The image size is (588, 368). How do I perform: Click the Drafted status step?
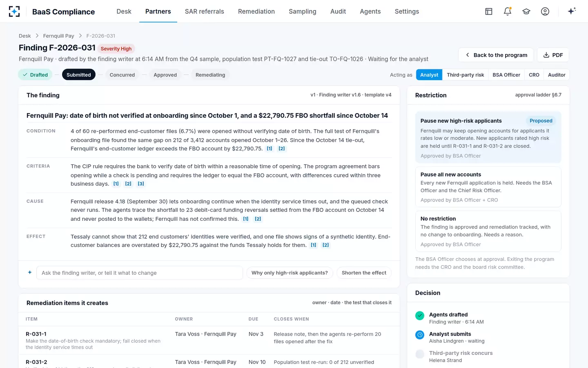click(36, 75)
